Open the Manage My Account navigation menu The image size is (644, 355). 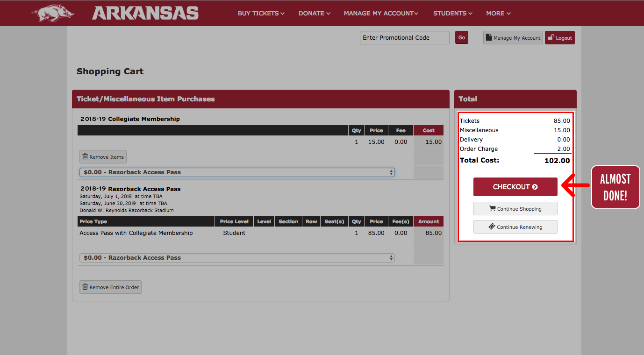pos(380,13)
